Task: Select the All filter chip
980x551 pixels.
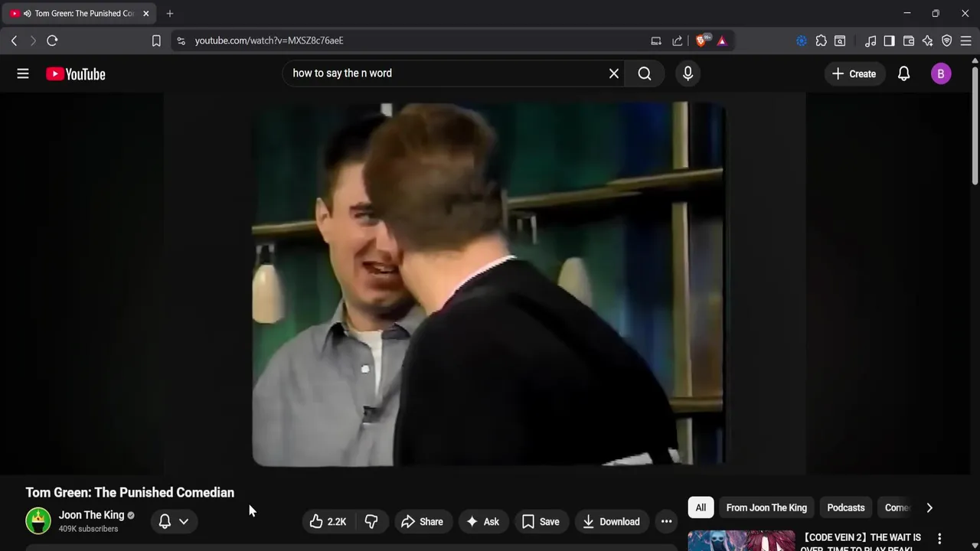Action: click(701, 507)
